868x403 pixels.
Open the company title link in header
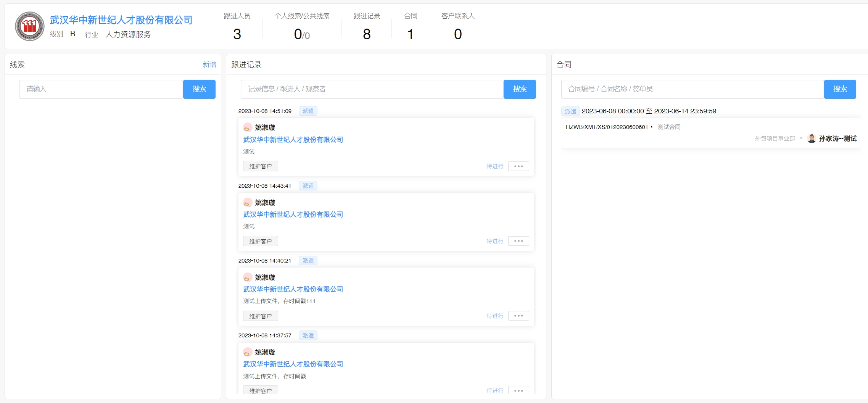point(121,20)
